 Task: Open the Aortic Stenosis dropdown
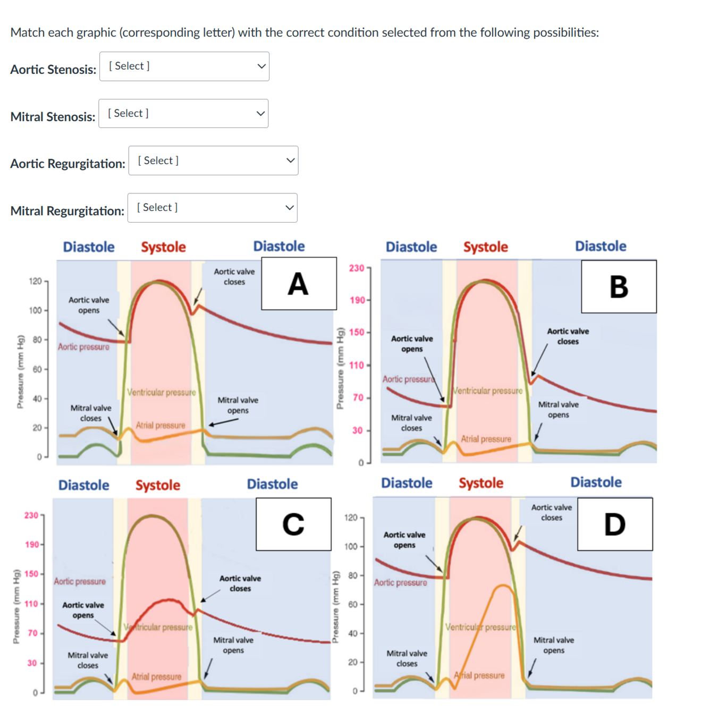(x=184, y=66)
